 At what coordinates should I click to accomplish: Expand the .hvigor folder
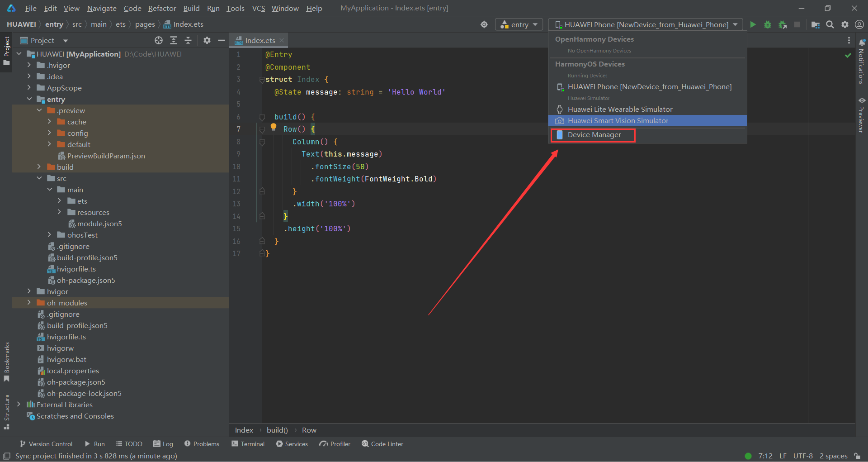(29, 65)
